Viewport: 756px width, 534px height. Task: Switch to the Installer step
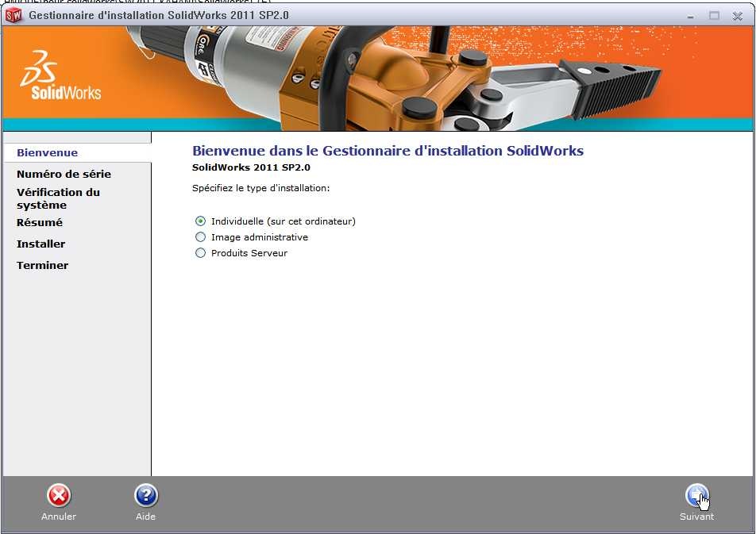tap(41, 244)
